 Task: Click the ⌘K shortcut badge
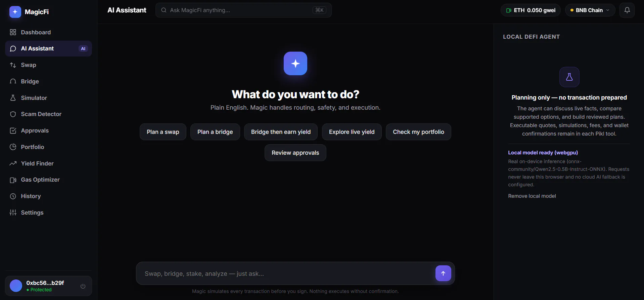(319, 10)
